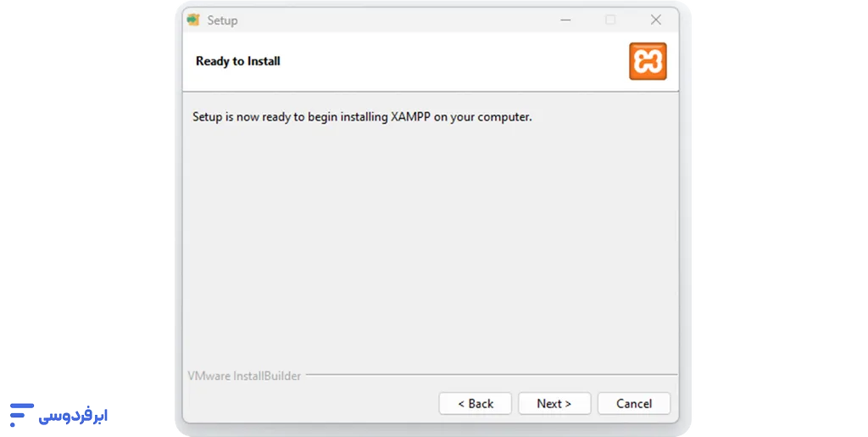Click the separator line beside VMware InstallBuilder
The height and width of the screenshot is (437, 868).
[492, 375]
